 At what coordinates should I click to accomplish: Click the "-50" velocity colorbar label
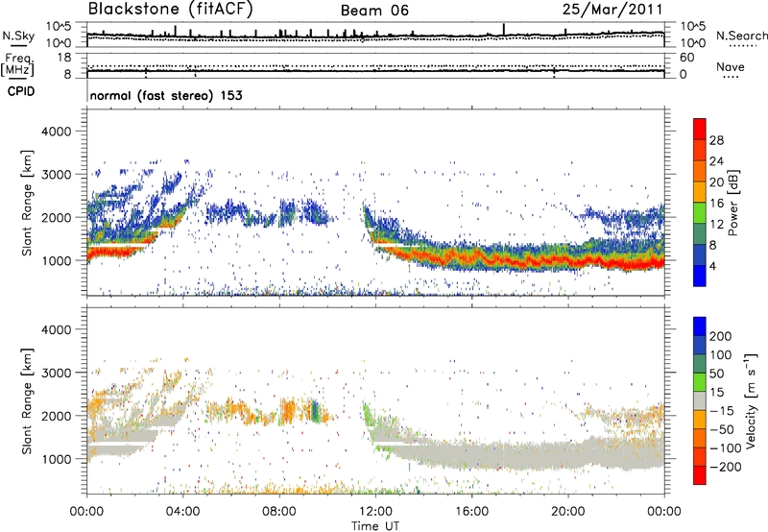pos(722,429)
